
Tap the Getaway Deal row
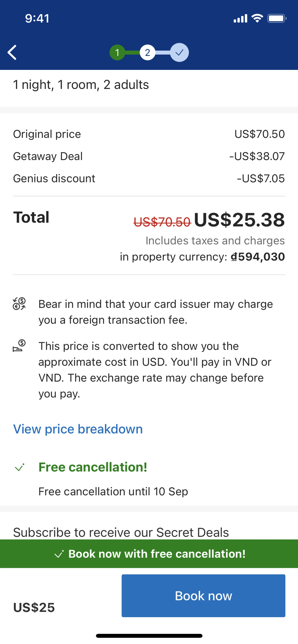[x=149, y=156]
